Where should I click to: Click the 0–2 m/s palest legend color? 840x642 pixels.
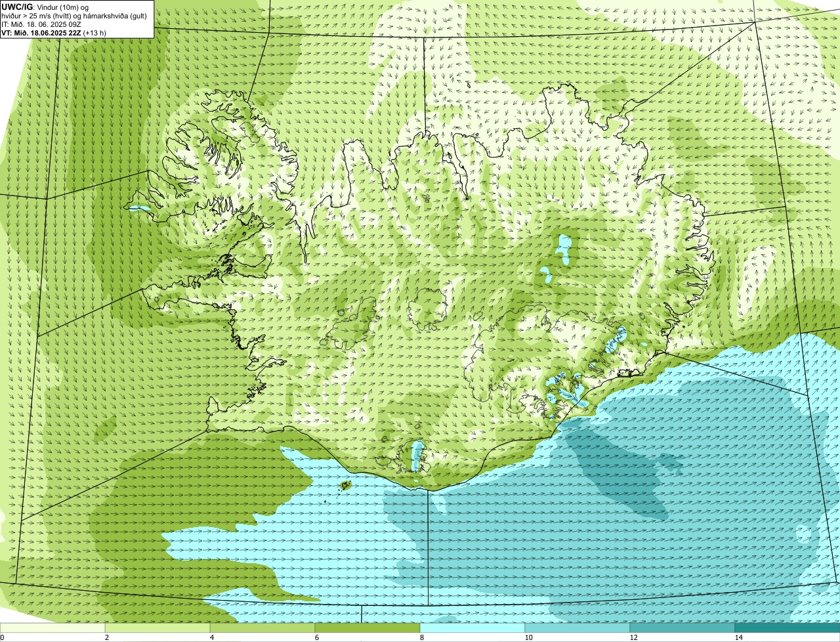[52, 628]
